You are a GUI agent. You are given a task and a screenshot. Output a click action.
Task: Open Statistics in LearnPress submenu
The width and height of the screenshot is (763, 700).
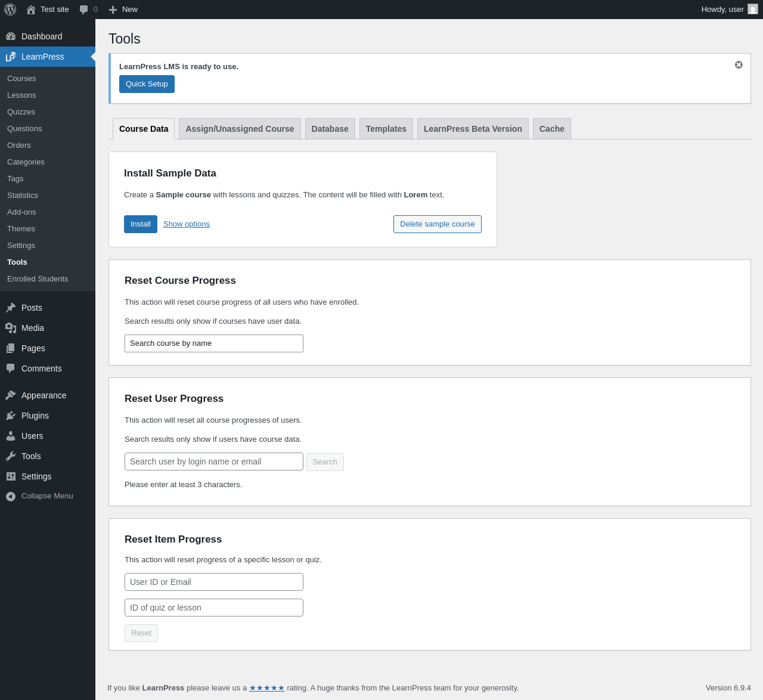(48, 196)
